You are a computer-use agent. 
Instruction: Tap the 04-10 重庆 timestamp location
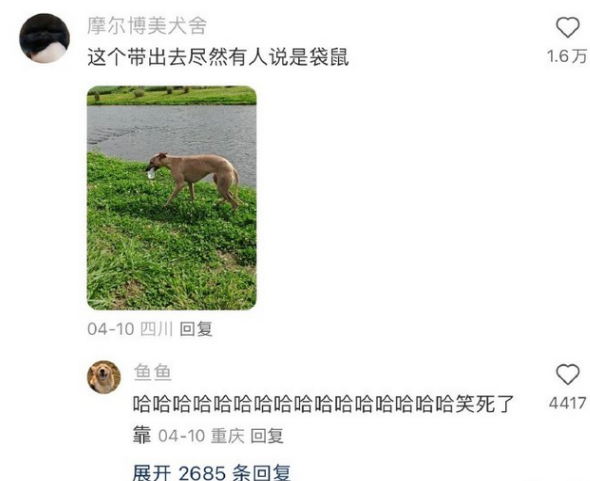[x=201, y=436]
